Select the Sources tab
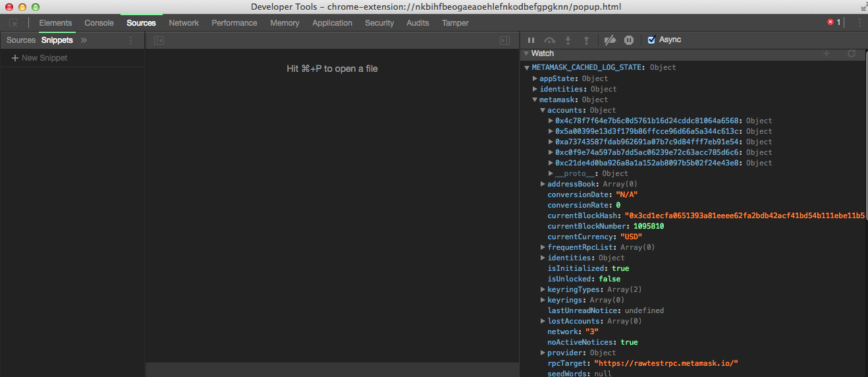This screenshot has width=868, height=377. (142, 22)
